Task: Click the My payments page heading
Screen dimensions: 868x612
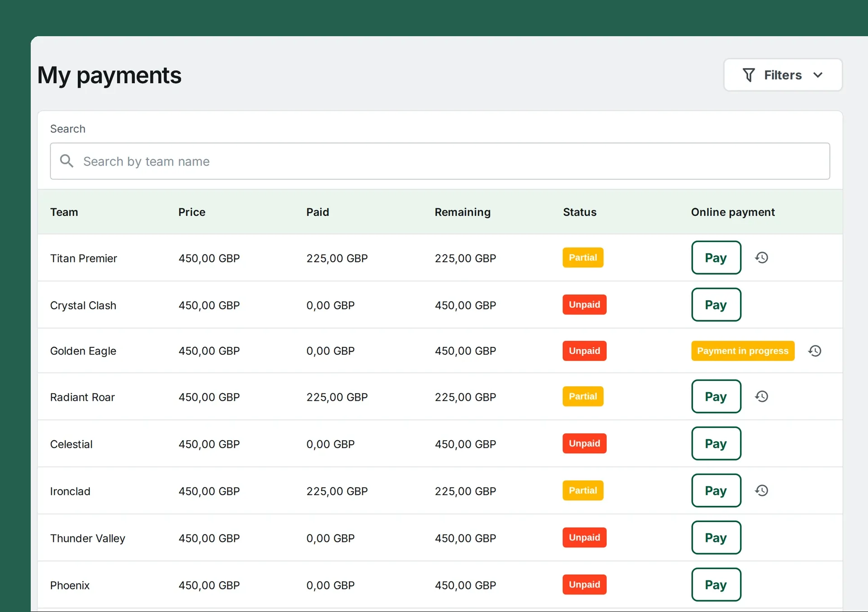Action: click(109, 76)
